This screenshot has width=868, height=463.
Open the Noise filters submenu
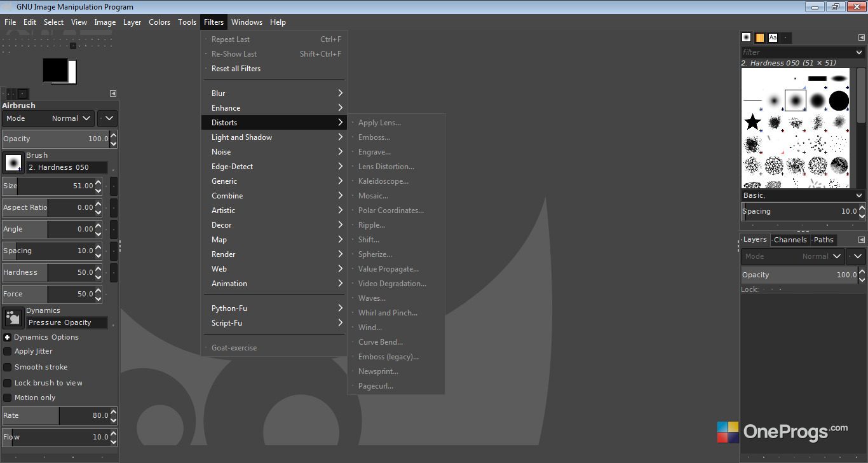[275, 151]
